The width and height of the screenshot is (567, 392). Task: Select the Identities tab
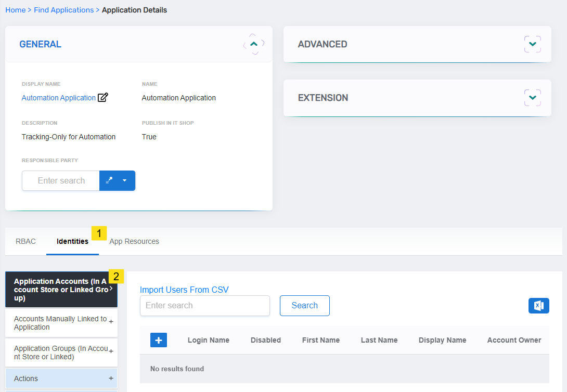(x=72, y=241)
